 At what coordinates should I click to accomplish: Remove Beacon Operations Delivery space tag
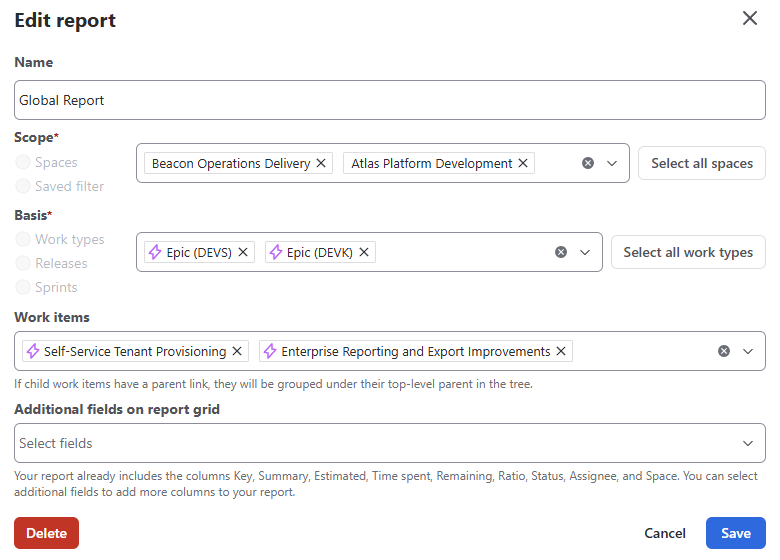tap(321, 163)
